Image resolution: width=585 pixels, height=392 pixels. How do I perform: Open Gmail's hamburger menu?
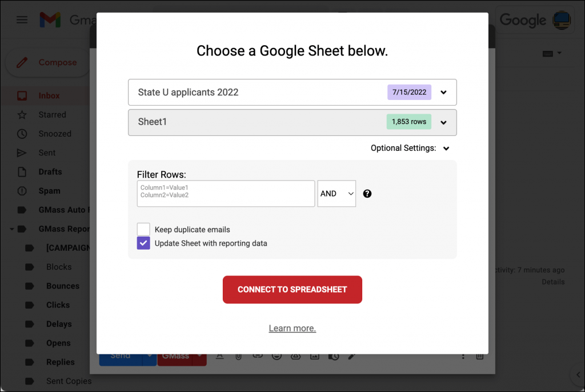coord(22,19)
